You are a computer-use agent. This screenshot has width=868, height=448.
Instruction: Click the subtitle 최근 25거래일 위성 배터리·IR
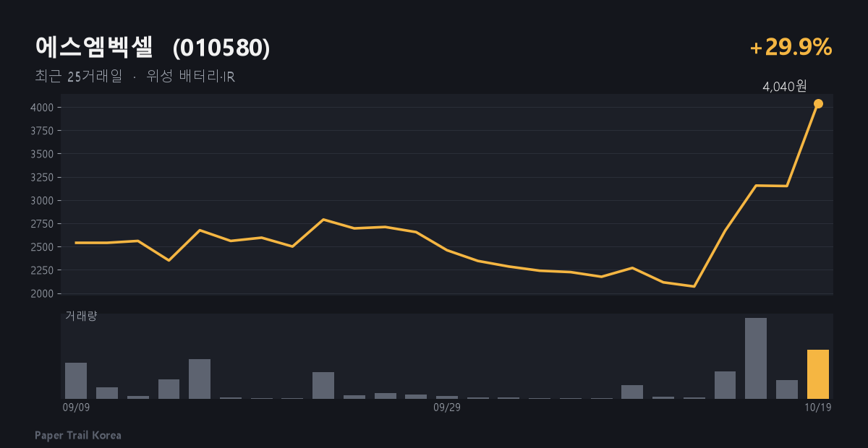pyautogui.click(x=135, y=77)
